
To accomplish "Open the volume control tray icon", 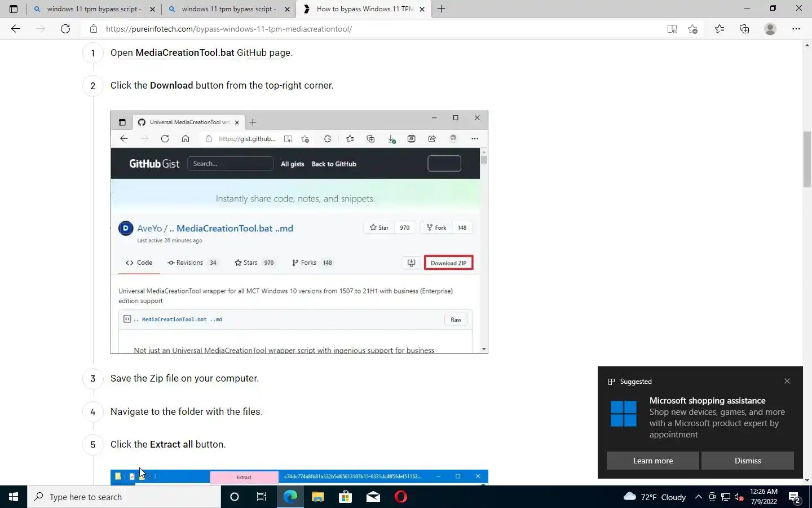I will tap(739, 497).
